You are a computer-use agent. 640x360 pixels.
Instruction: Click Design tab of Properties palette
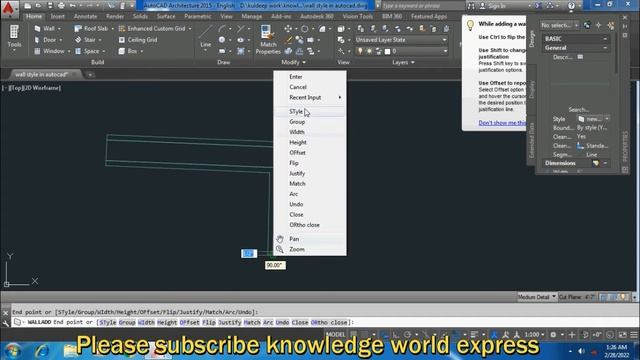(x=531, y=39)
